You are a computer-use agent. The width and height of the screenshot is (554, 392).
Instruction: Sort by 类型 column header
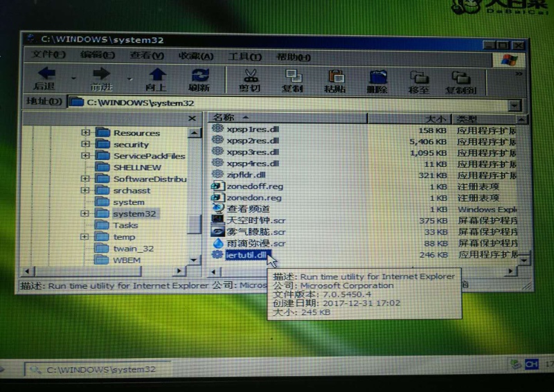pos(485,120)
